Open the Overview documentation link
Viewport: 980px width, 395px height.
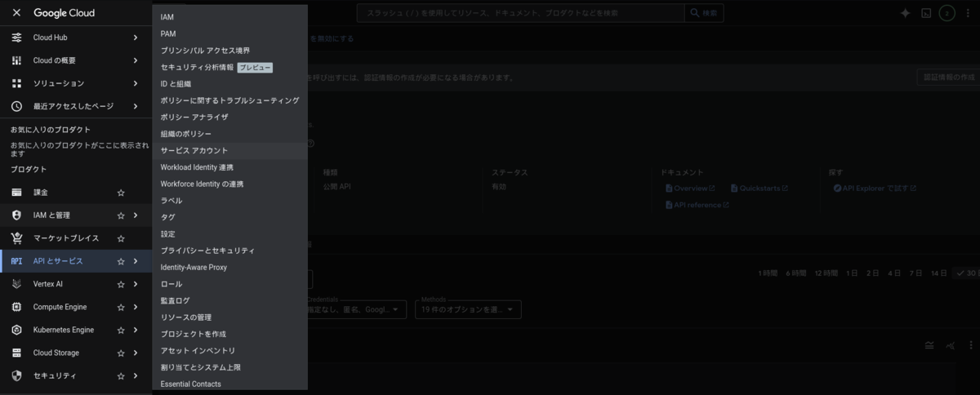[x=691, y=189]
